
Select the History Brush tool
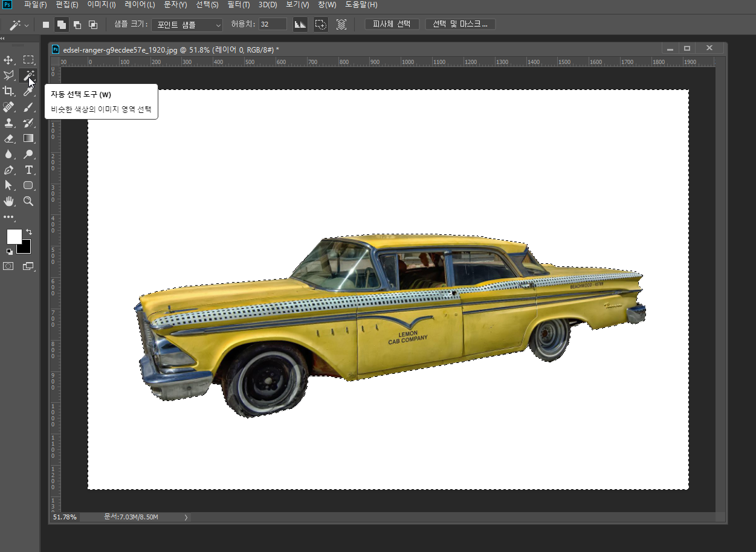[x=28, y=123]
